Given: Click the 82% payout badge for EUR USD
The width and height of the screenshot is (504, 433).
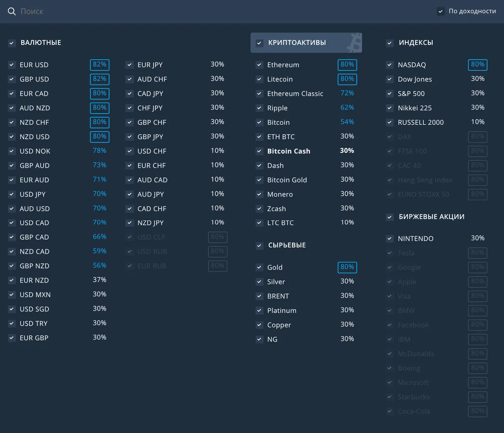Looking at the screenshot, I should [x=99, y=65].
